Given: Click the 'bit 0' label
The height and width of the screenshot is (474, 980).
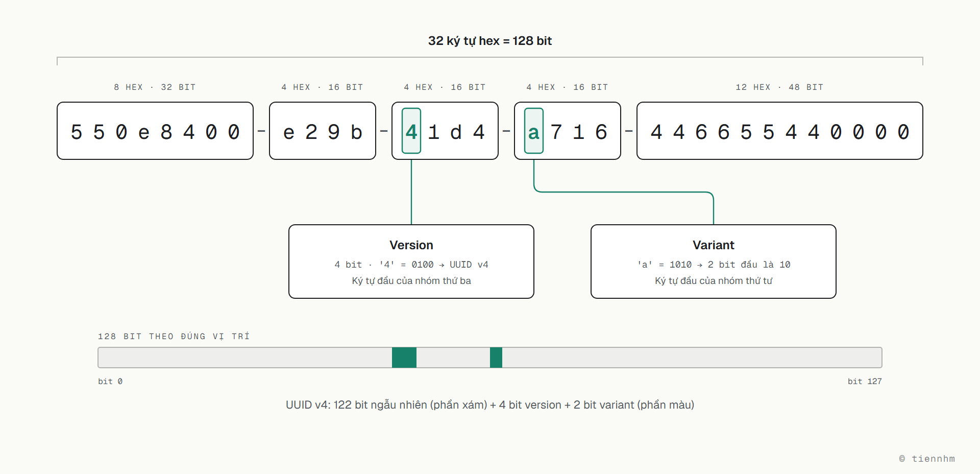Looking at the screenshot, I should point(110,382).
